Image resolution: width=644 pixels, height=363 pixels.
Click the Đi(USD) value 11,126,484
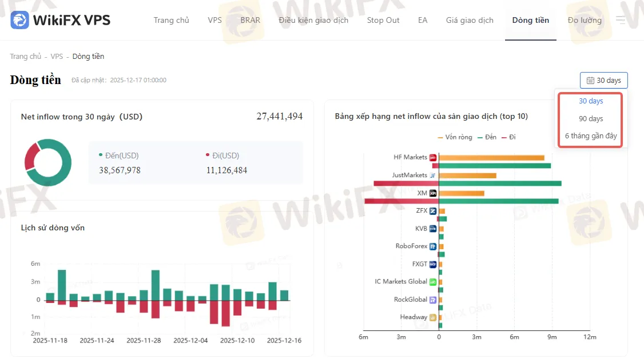click(226, 170)
